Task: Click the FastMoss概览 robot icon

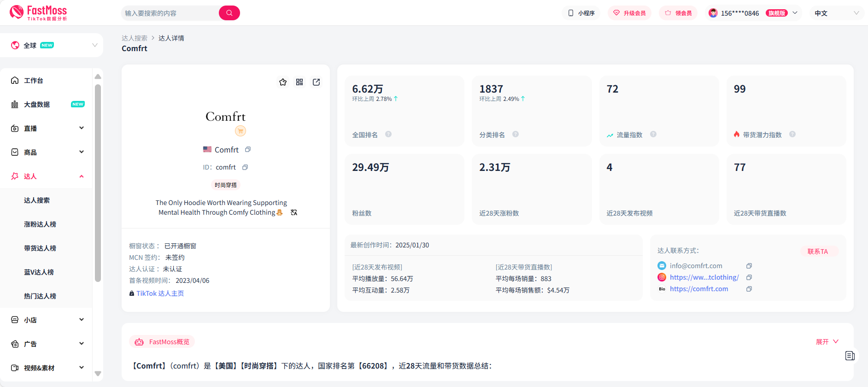Action: click(139, 342)
